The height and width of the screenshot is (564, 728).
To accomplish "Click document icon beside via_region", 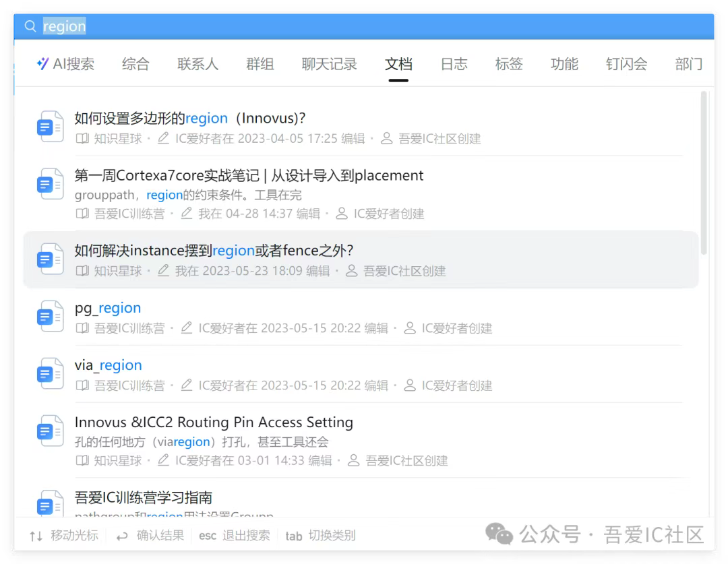I will pyautogui.click(x=50, y=374).
